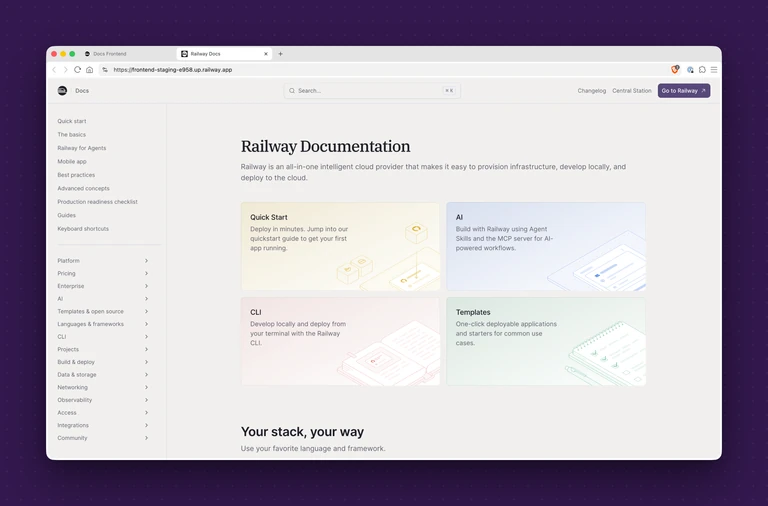Open Best practices in the sidebar

(x=76, y=175)
